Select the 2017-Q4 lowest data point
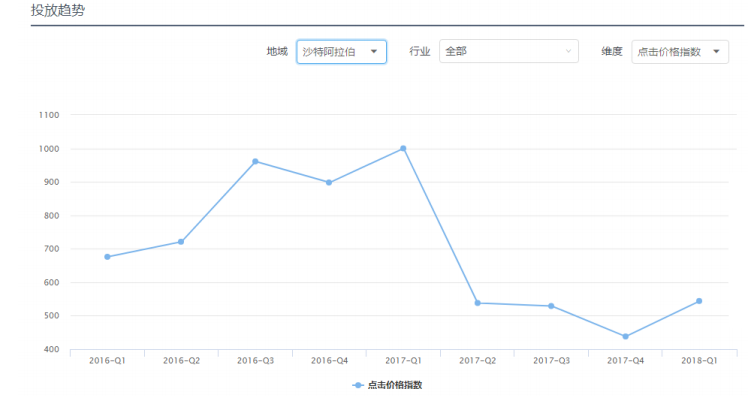Viewport: 753px width, 396px height. click(x=625, y=336)
